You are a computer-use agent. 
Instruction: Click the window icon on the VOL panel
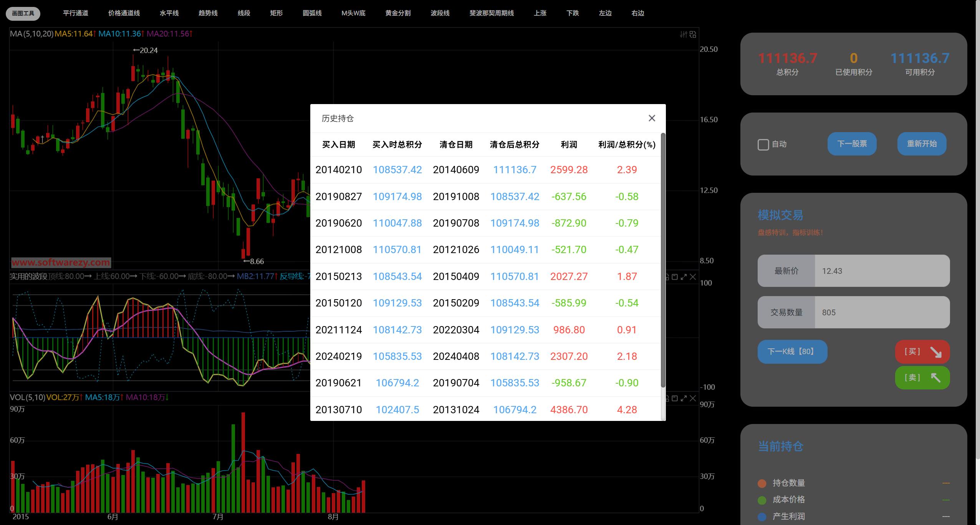[675, 398]
